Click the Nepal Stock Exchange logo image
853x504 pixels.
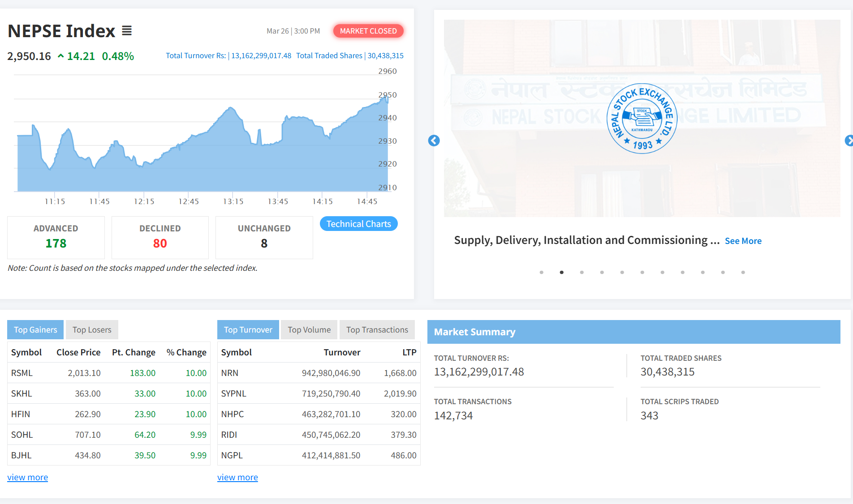pyautogui.click(x=642, y=119)
